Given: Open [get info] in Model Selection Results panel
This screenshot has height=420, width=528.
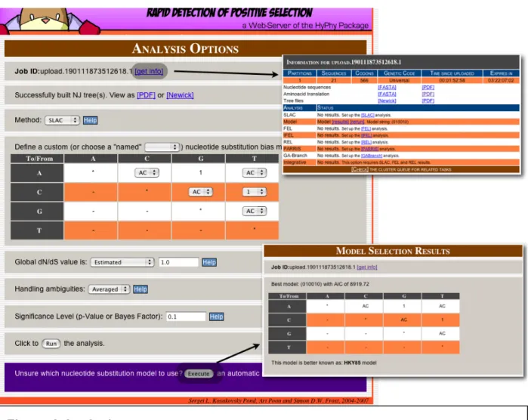Looking at the screenshot, I should click(366, 267).
